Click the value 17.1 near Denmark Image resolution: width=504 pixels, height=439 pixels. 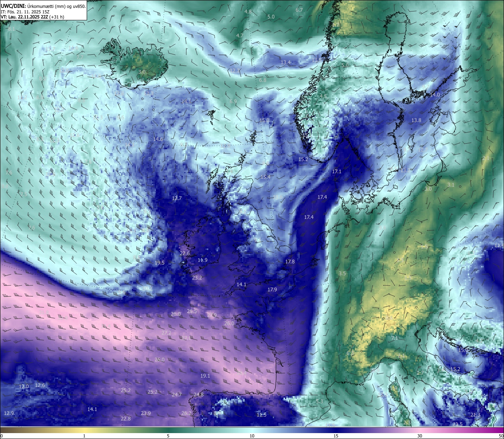pos(337,172)
